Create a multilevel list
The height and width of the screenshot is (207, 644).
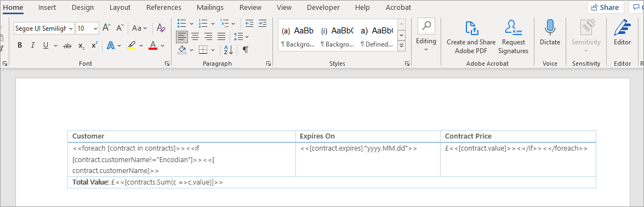(x=224, y=24)
